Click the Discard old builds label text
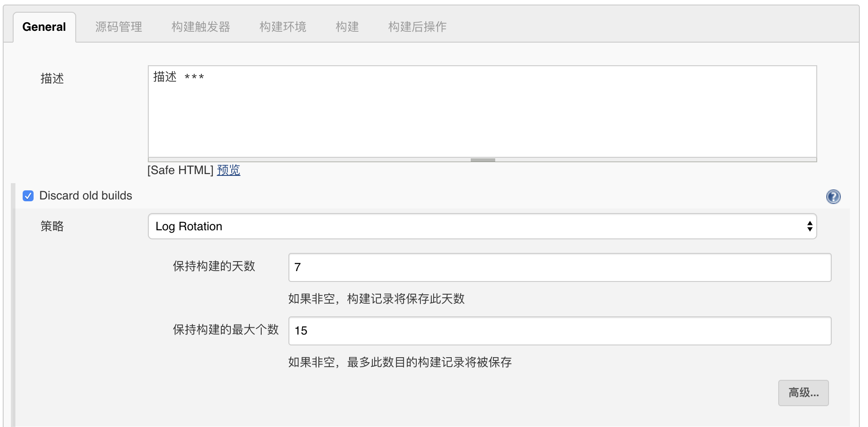Screen dimensions: 868x427 point(86,195)
